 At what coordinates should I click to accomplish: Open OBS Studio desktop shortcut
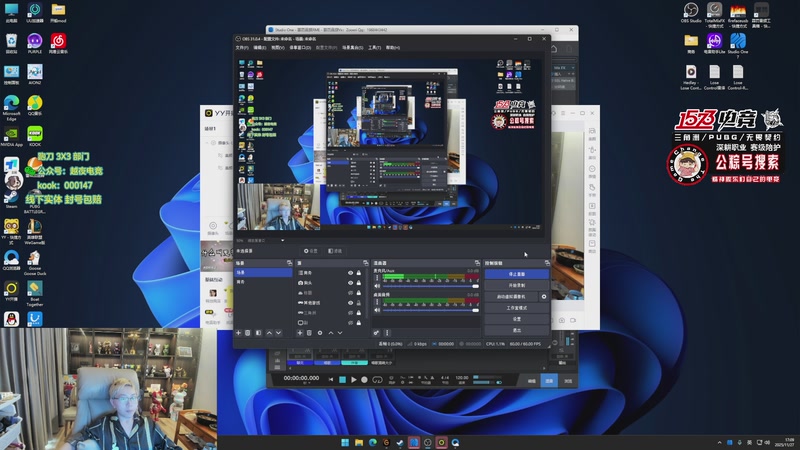pyautogui.click(x=691, y=13)
